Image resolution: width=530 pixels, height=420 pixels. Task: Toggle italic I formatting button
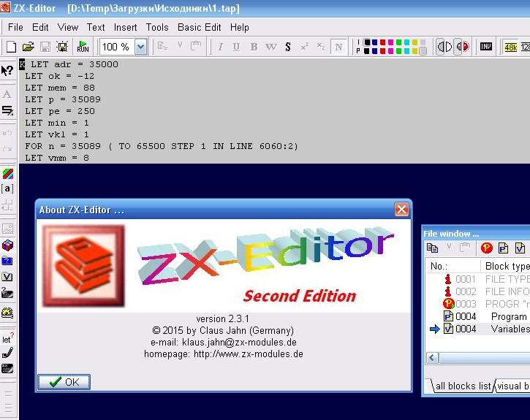[220, 47]
